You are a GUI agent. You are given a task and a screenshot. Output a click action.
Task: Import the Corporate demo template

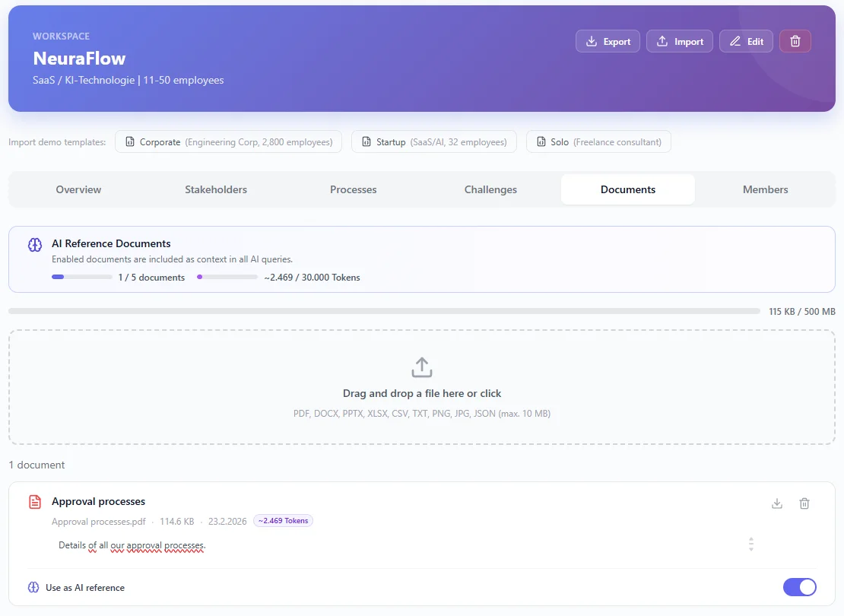[228, 142]
